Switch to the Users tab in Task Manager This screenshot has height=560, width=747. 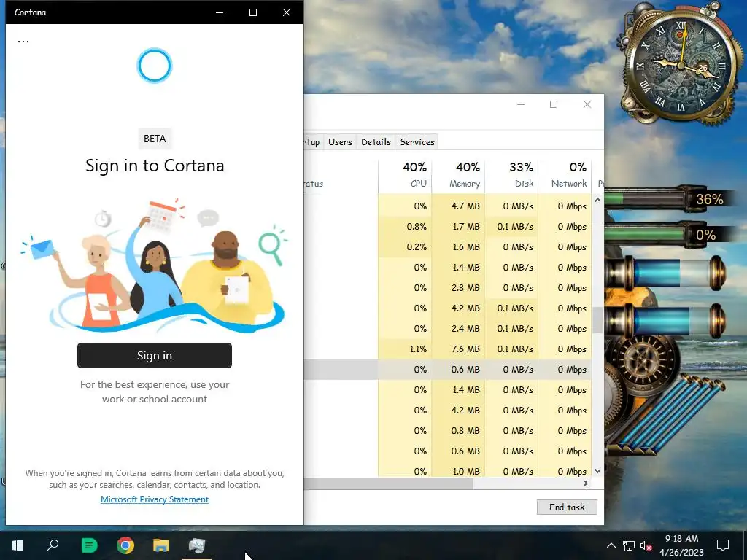pyautogui.click(x=340, y=142)
